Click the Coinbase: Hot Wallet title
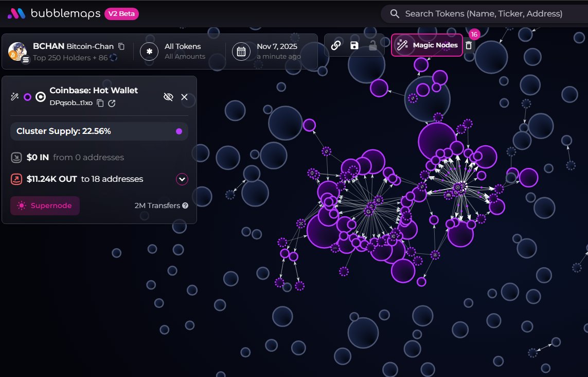Screen dimensions: 588x377 pyautogui.click(x=94, y=91)
